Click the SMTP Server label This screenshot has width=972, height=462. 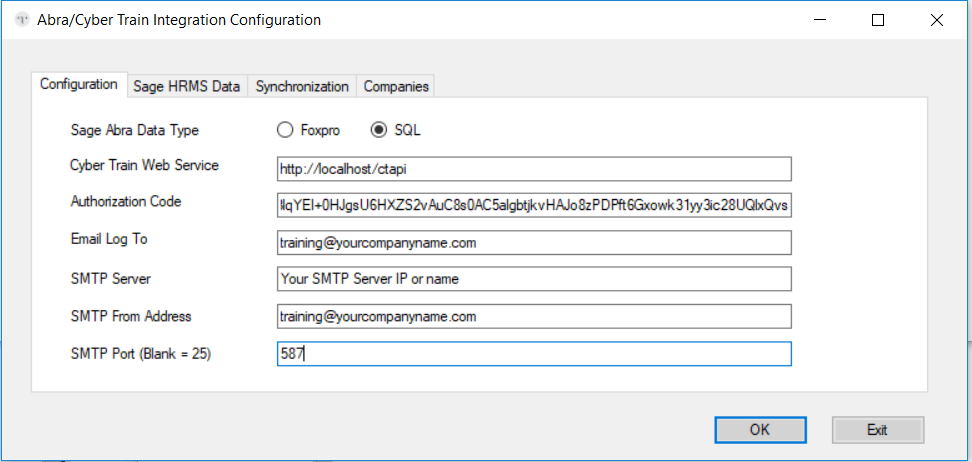pos(110,279)
